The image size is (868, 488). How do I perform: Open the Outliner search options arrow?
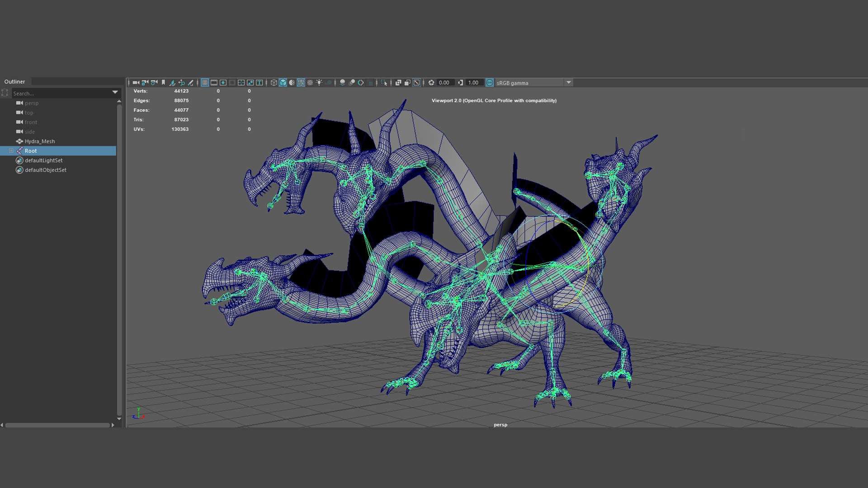(x=115, y=93)
